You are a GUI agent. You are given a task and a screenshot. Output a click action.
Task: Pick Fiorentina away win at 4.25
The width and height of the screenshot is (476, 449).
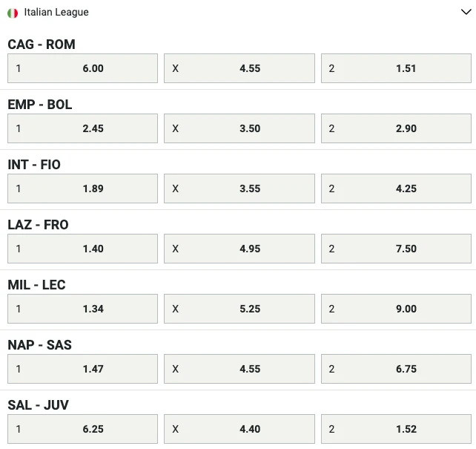396,189
